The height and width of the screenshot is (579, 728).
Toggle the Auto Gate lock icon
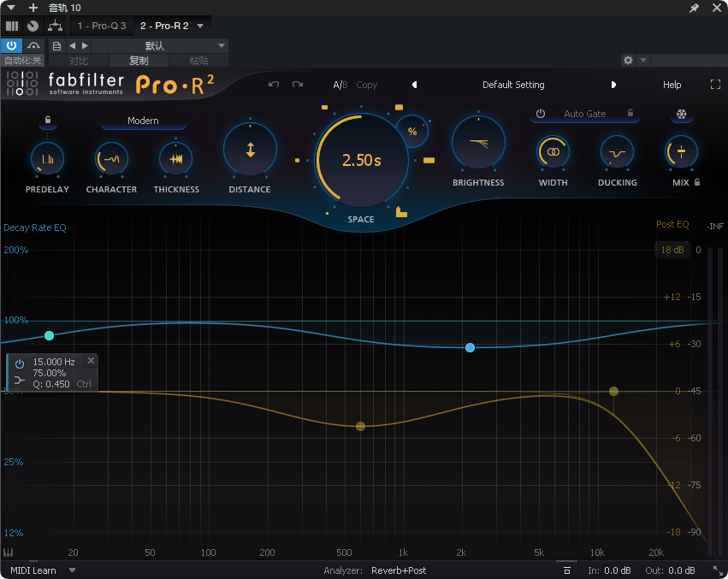point(630,113)
